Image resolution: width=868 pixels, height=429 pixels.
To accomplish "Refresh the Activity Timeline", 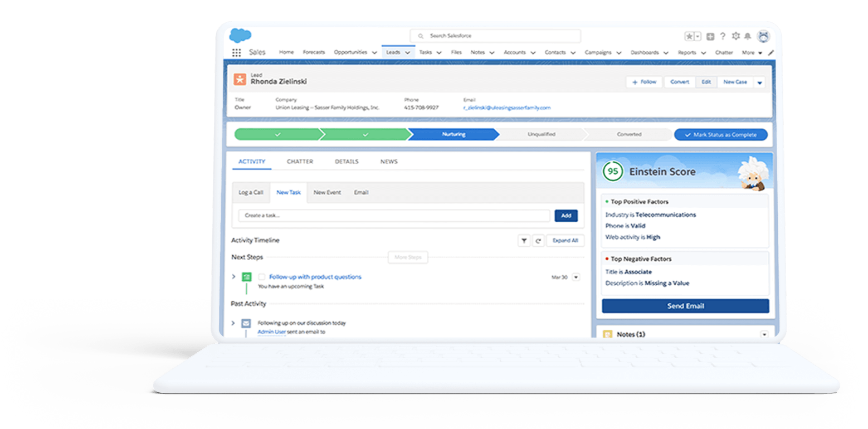I will pos(538,241).
